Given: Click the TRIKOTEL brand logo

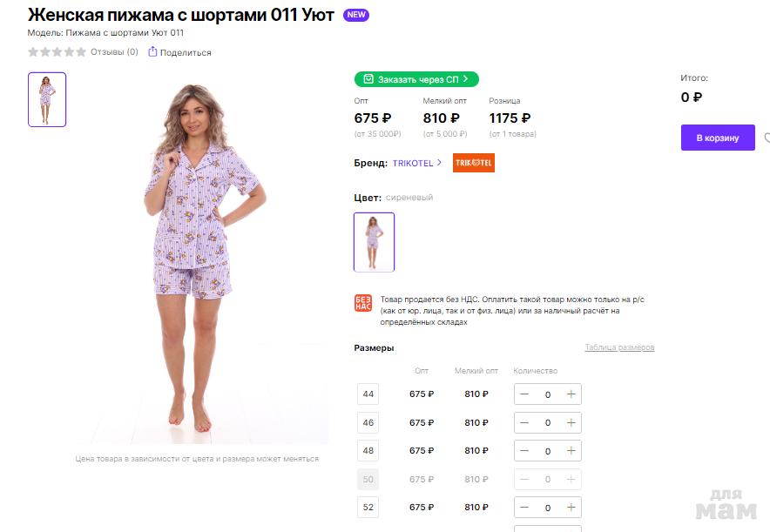Looking at the screenshot, I should pyautogui.click(x=473, y=163).
